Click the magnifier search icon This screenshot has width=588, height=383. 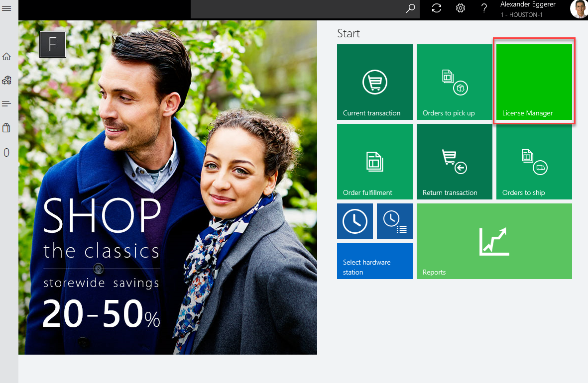point(411,8)
